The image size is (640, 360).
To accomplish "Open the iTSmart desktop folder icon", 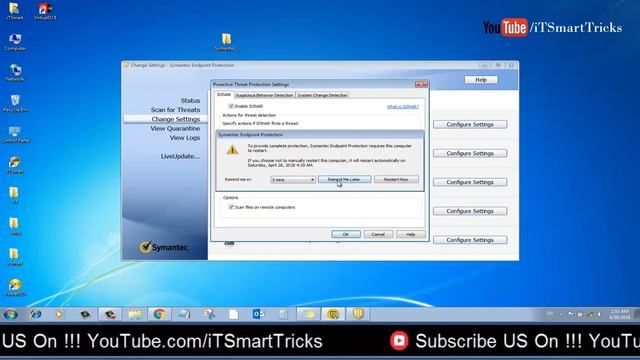I will [x=14, y=11].
